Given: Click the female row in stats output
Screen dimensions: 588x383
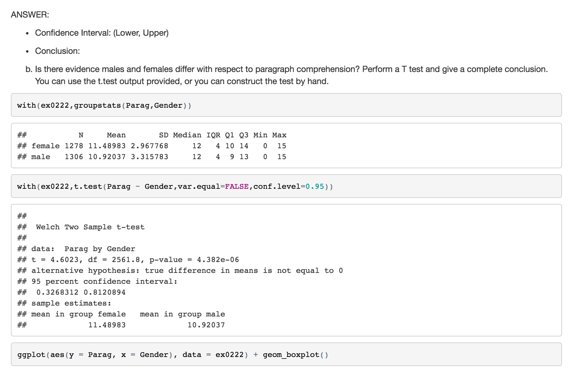Looking at the screenshot, I should pos(151,146).
